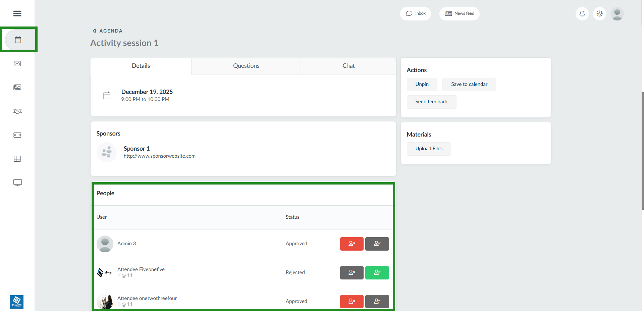This screenshot has width=644, height=311.
Task: Click the InEvent logo badge bottom left
Action: 17,302
